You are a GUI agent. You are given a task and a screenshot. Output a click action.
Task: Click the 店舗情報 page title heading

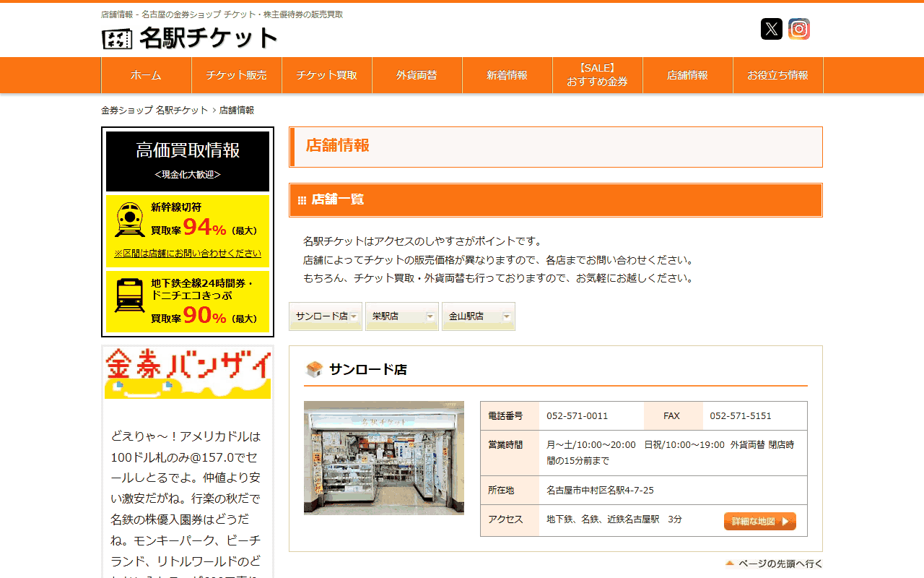click(x=556, y=147)
